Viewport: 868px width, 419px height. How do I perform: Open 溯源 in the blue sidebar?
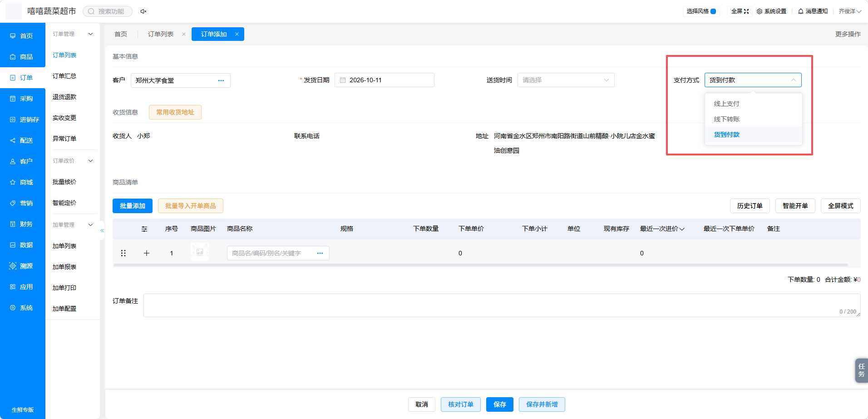(x=23, y=266)
